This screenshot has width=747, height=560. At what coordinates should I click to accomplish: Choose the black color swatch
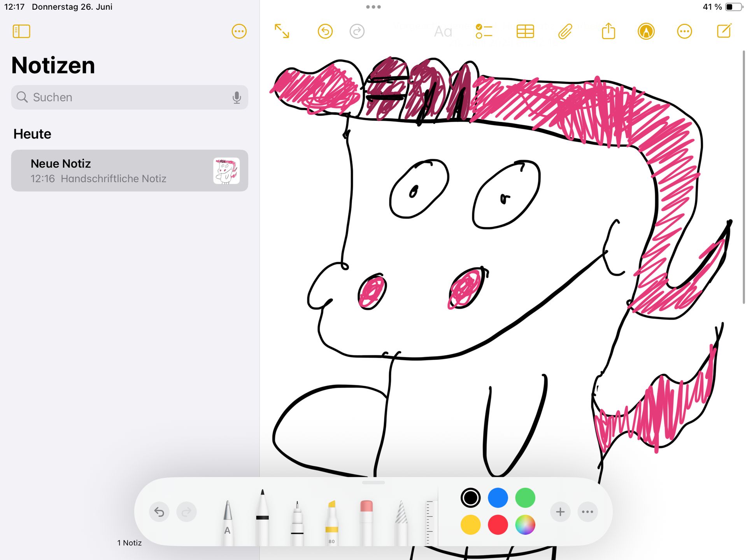point(470,498)
